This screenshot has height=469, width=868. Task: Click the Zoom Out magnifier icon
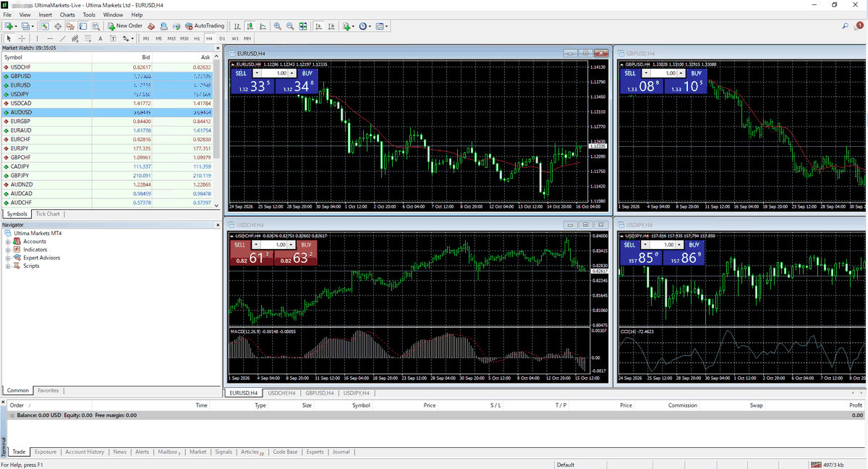(x=290, y=26)
